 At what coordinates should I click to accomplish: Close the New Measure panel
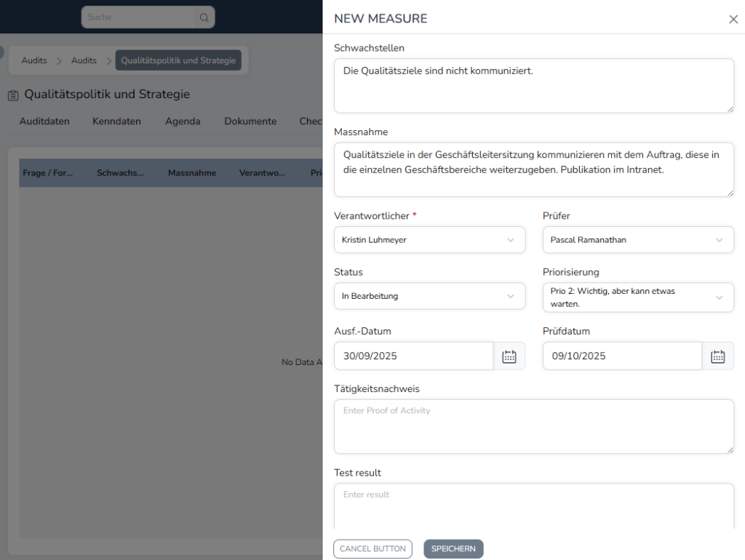[x=733, y=20]
